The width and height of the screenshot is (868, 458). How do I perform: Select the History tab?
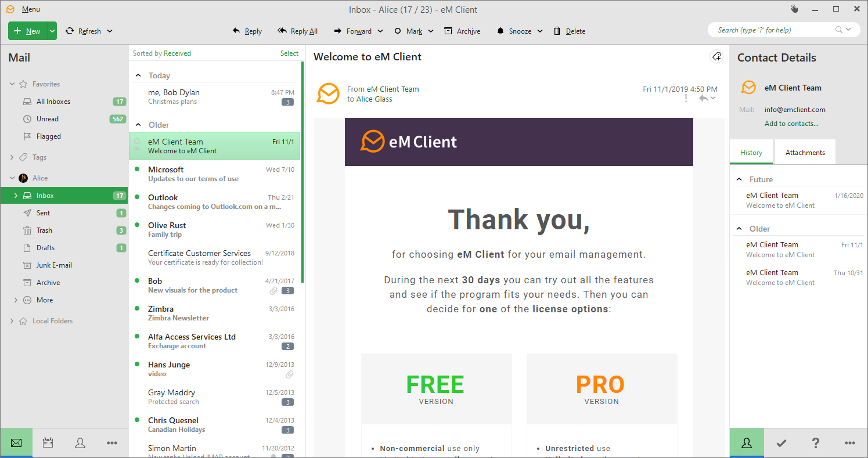(x=751, y=153)
